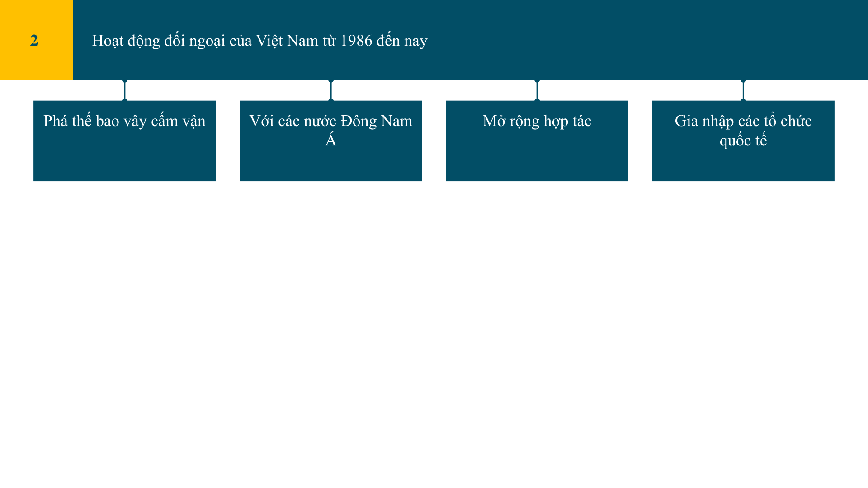This screenshot has width=868, height=488.
Task: Open the 'Mở rộng hợp tác' box
Action: click(x=537, y=141)
